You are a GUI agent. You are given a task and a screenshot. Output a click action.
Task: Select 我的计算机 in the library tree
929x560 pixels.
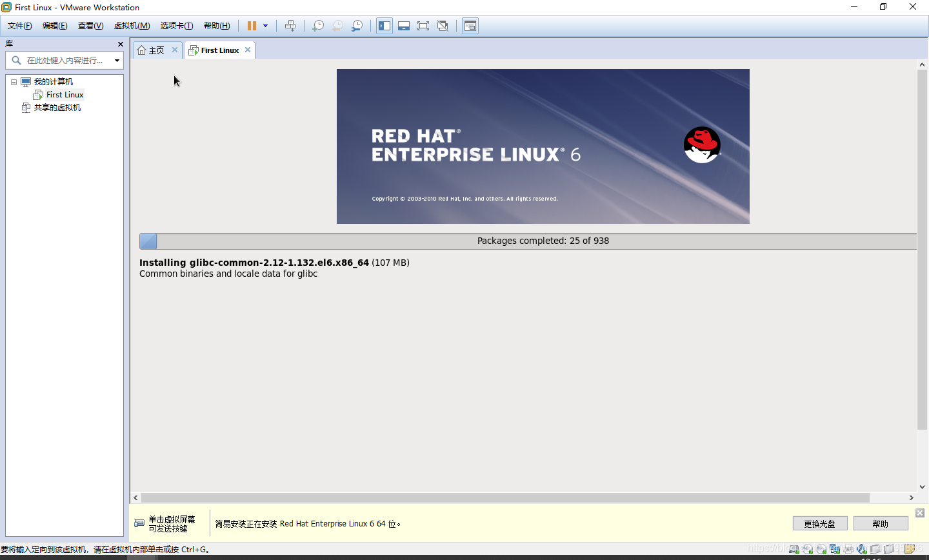(53, 82)
